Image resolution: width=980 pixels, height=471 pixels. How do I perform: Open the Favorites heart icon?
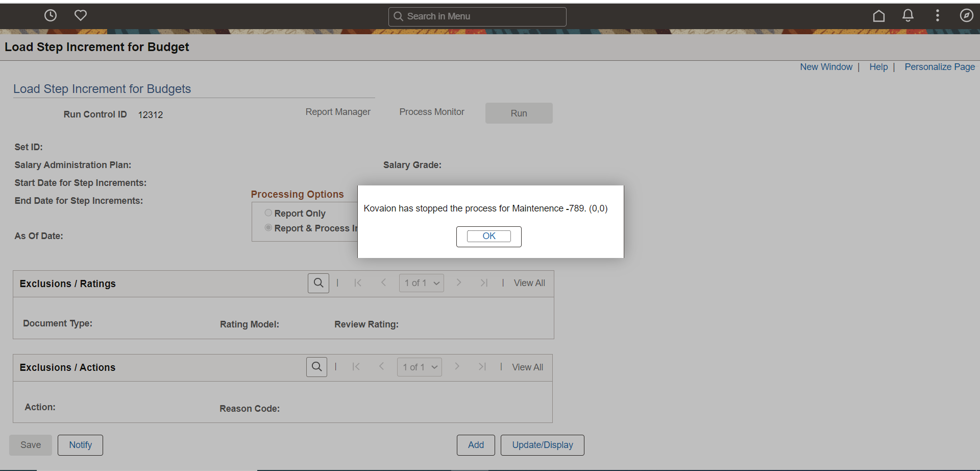pyautogui.click(x=81, y=15)
